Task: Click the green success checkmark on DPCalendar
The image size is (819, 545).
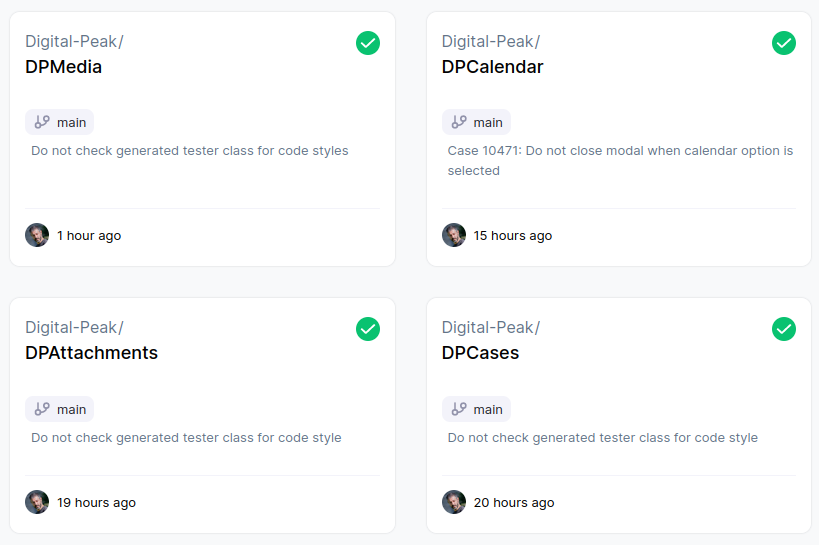Action: (783, 43)
